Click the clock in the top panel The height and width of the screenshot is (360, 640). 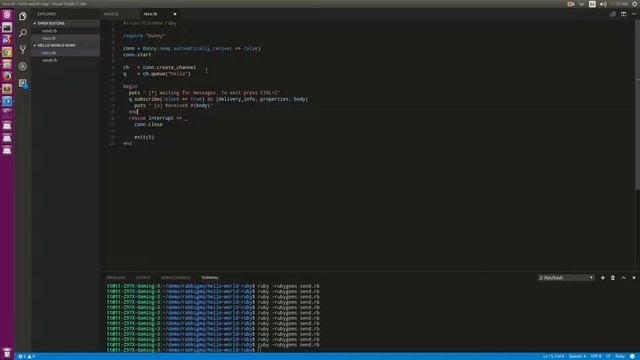(x=619, y=4)
